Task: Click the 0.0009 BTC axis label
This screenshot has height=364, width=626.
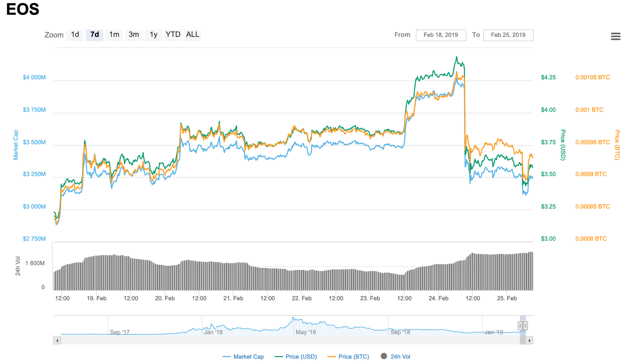Action: [591, 174]
